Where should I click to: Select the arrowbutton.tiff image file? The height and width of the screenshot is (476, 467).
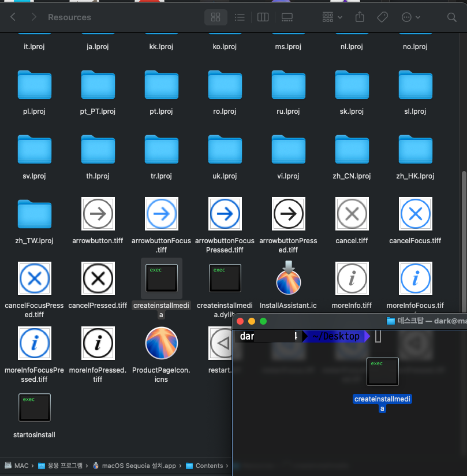[98, 214]
